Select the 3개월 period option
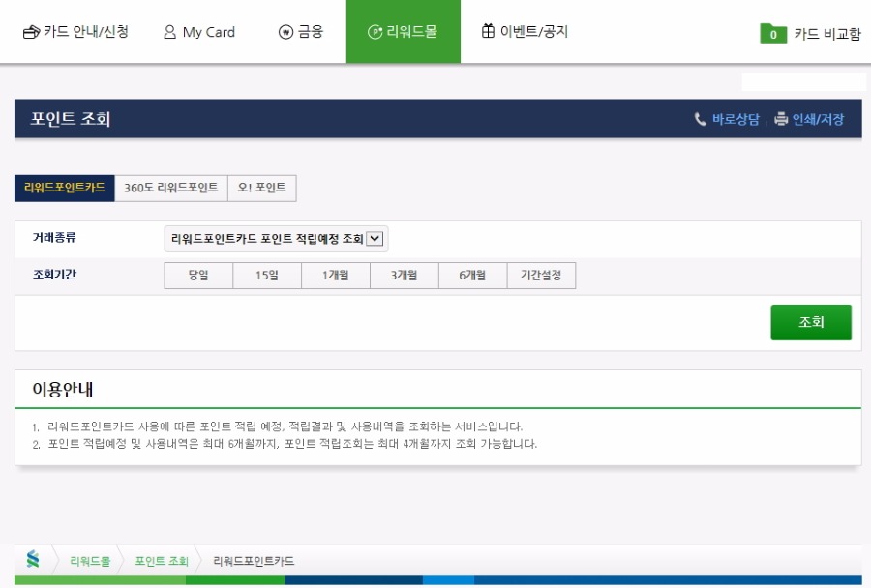Screen dimensions: 871x588 pyautogui.click(x=404, y=276)
